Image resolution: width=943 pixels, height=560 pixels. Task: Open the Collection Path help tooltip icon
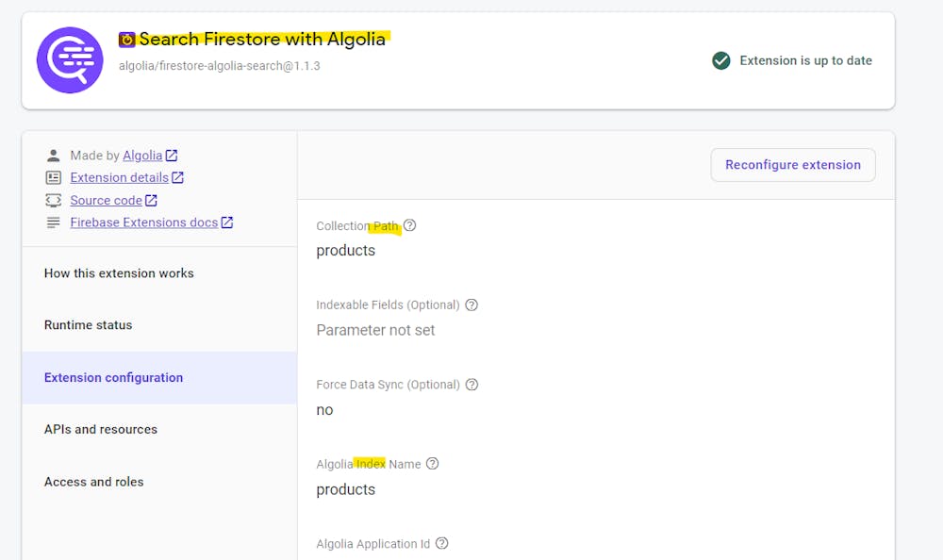[410, 225]
